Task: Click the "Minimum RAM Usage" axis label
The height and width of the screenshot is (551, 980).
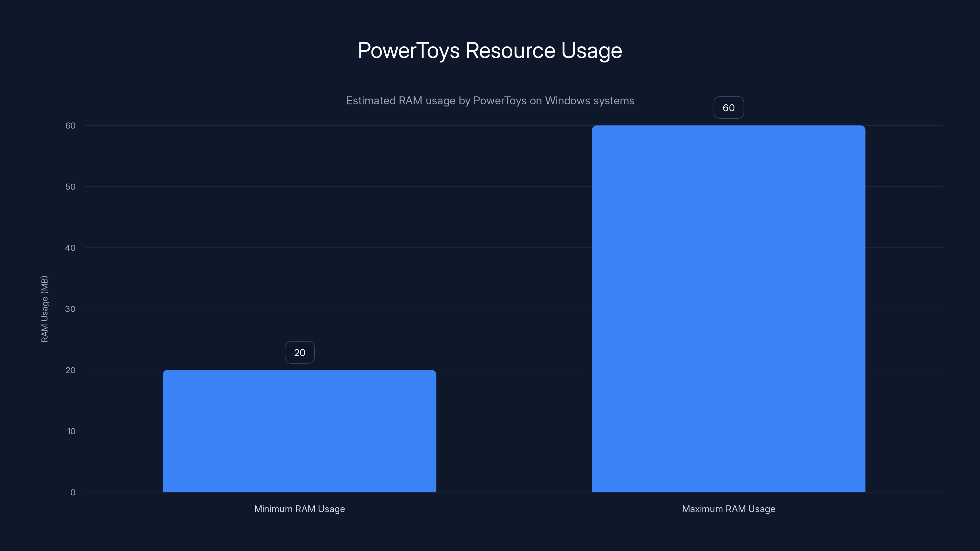Action: [x=300, y=509]
